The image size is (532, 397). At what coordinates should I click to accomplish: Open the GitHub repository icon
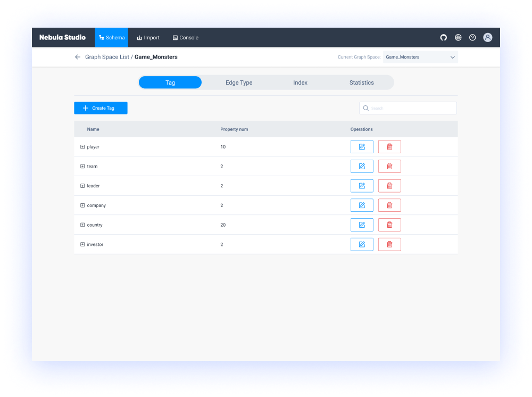pos(443,37)
